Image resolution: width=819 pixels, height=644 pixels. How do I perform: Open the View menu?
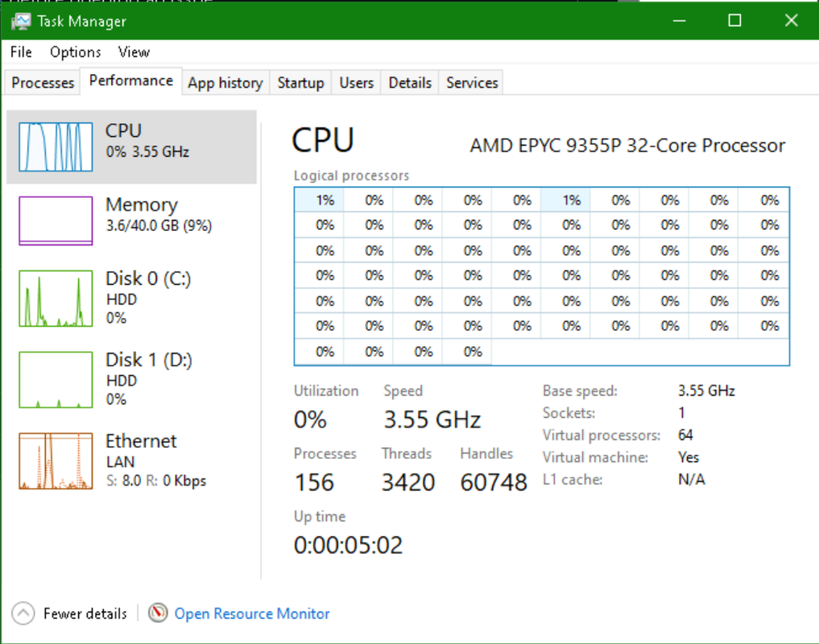tap(134, 52)
